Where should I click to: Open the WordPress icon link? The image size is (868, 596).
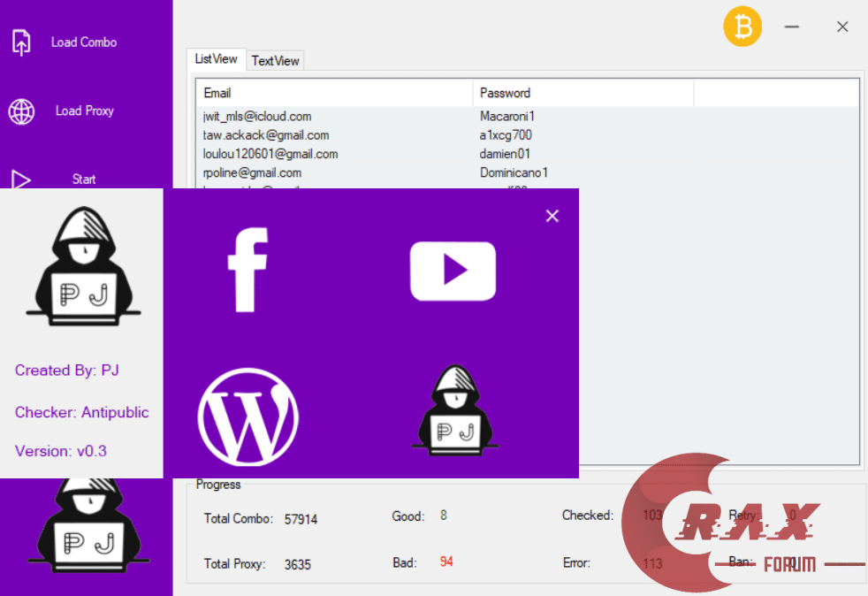[x=248, y=416]
